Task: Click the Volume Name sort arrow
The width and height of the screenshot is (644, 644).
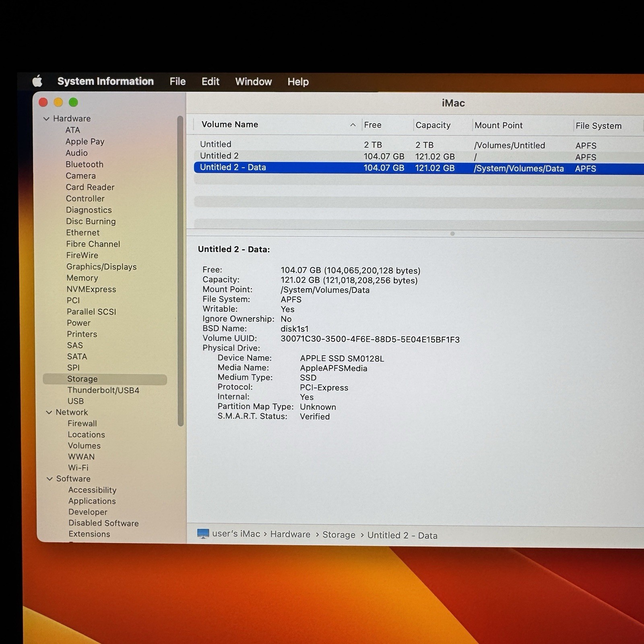Action: pos(353,125)
